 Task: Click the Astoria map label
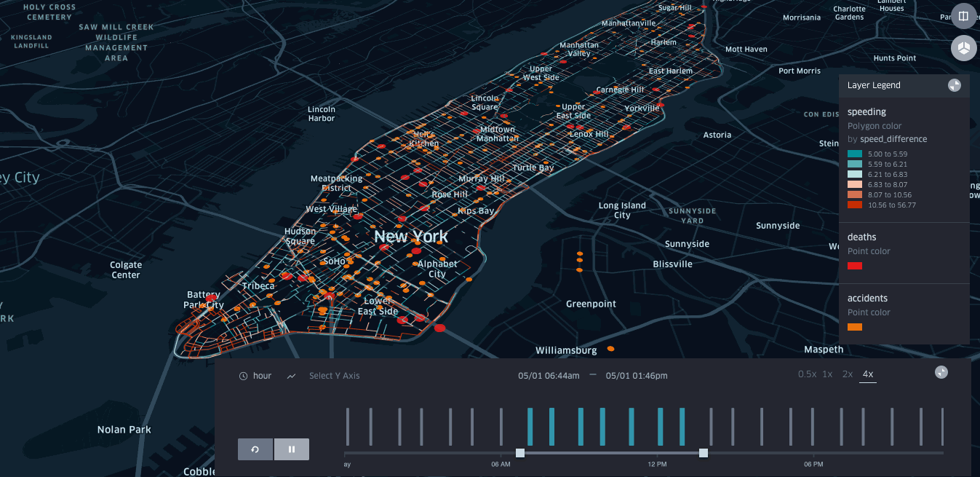(x=717, y=135)
